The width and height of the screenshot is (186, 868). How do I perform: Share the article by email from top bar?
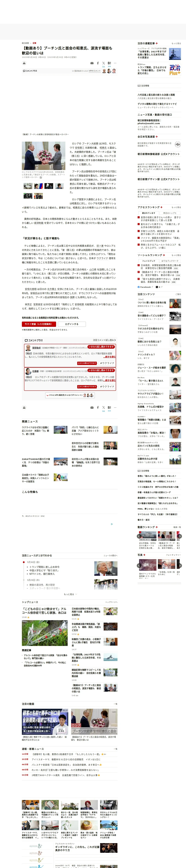[x=92, y=63]
